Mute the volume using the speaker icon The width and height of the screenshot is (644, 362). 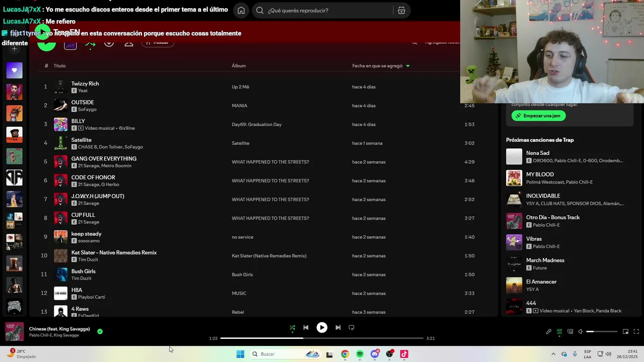(x=580, y=331)
